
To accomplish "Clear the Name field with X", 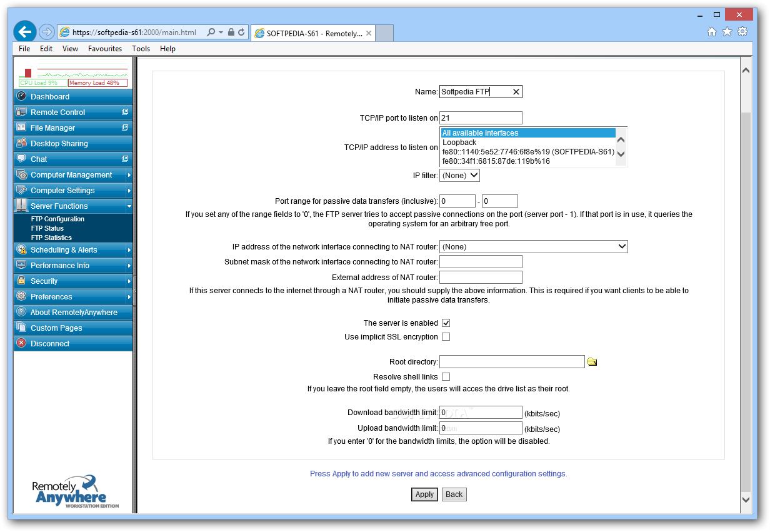I will coord(516,92).
